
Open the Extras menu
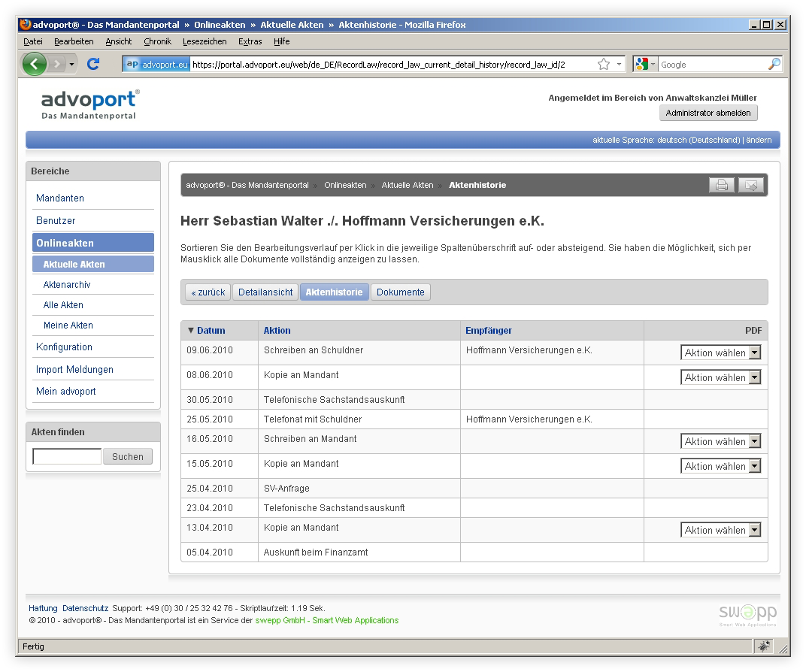(250, 41)
